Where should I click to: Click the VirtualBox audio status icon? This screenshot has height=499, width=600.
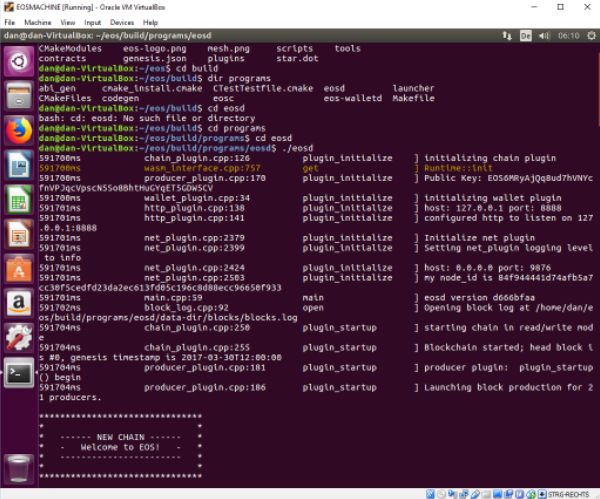click(x=452, y=494)
